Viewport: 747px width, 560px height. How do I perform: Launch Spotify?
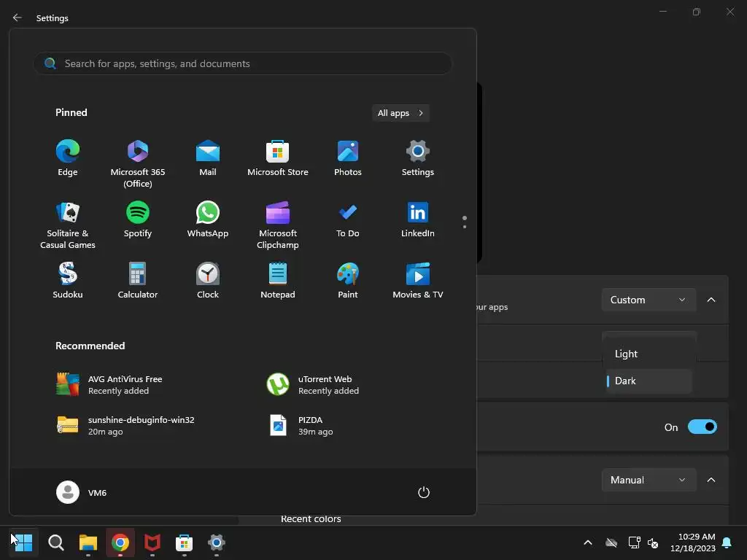pos(138,219)
